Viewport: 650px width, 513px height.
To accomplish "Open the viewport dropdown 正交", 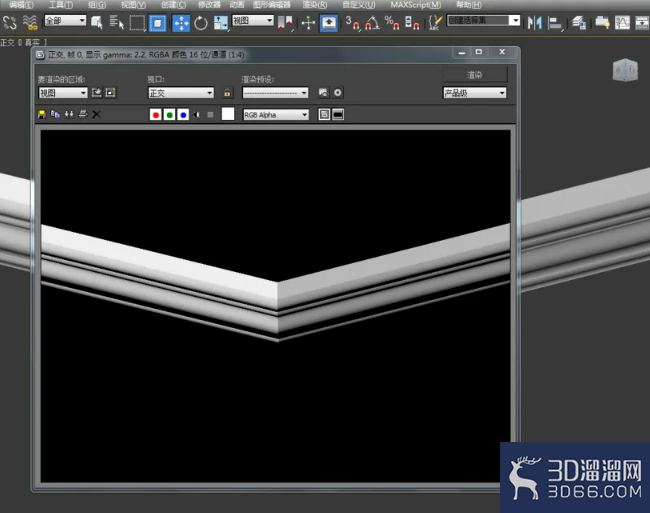I will tap(181, 93).
